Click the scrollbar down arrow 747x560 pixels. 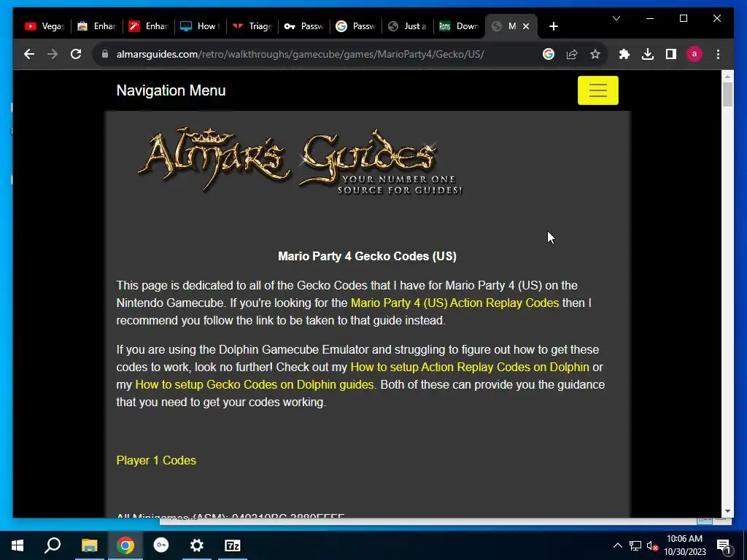pyautogui.click(x=727, y=511)
